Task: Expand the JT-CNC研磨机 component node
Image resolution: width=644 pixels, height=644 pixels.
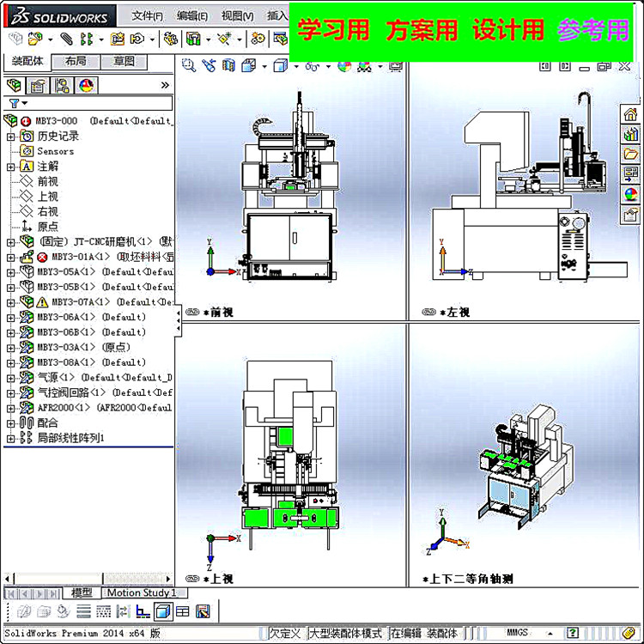Action: click(x=10, y=242)
